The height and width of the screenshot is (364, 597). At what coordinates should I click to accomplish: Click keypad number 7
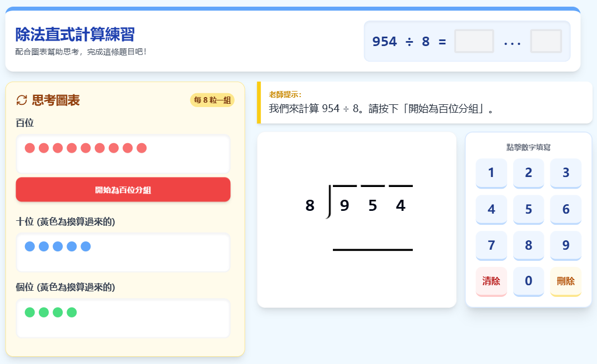pos(491,245)
